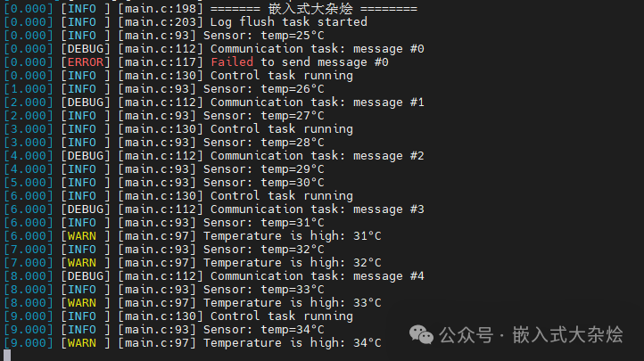Click 'Temperature is high: 31°C' warning
The image size is (644, 361).
pyautogui.click(x=293, y=236)
